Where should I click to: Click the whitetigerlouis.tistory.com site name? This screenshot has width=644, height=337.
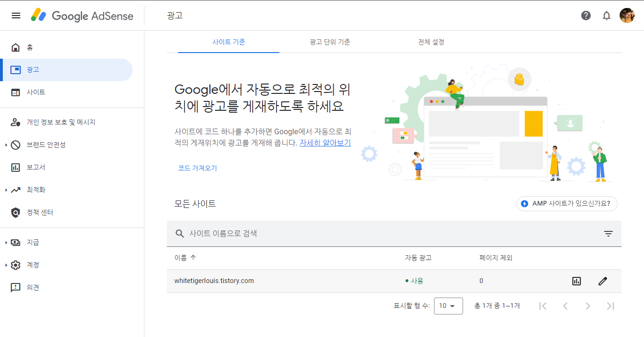[214, 281]
